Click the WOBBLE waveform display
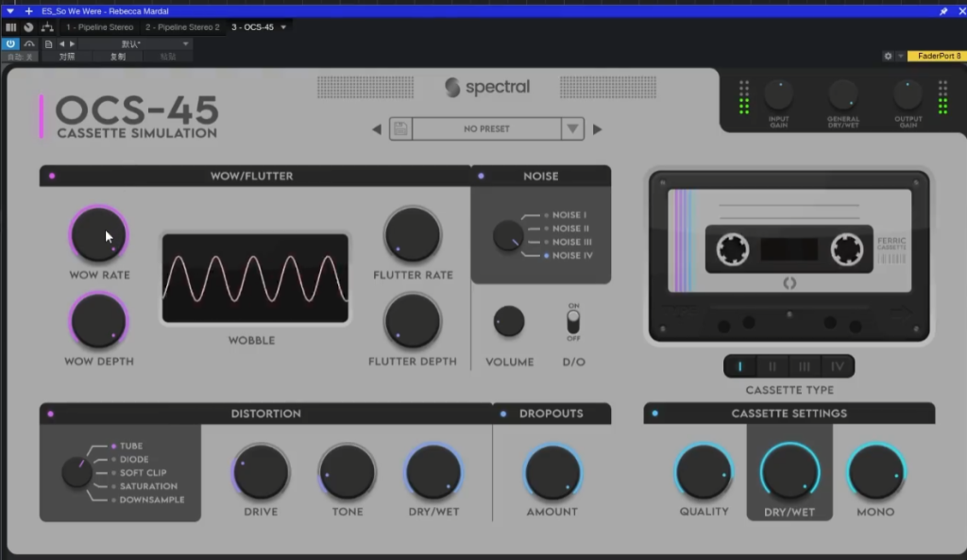The image size is (967, 560). (255, 279)
